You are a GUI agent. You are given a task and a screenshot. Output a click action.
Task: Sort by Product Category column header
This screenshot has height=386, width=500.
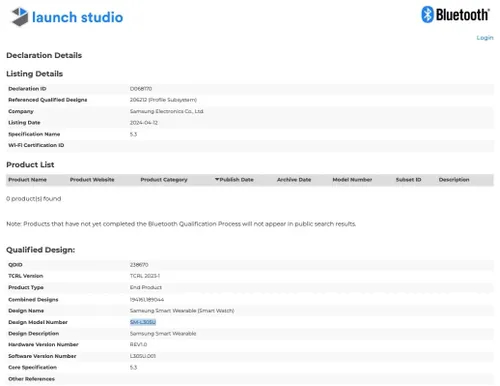coord(164,180)
